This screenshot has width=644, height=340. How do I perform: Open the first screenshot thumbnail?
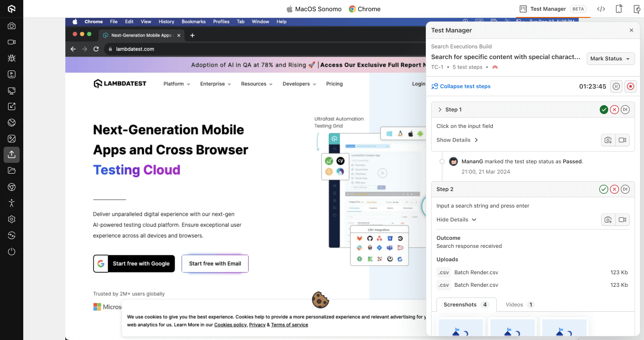[461, 328]
